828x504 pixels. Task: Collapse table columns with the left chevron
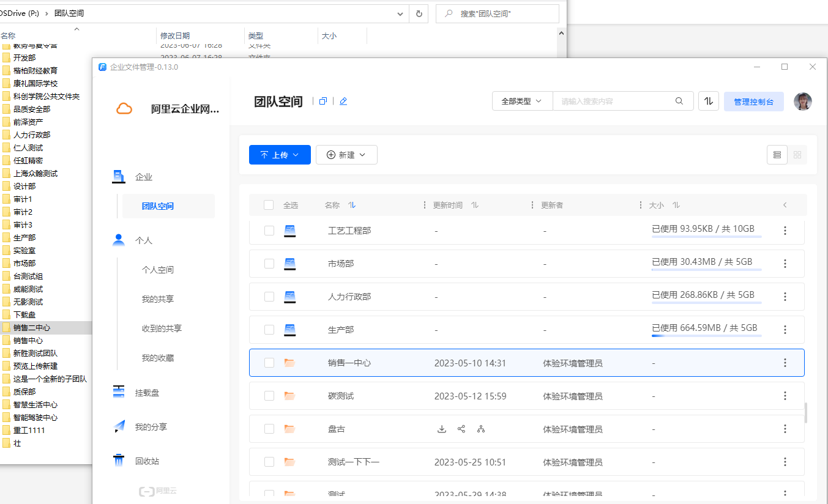click(785, 206)
